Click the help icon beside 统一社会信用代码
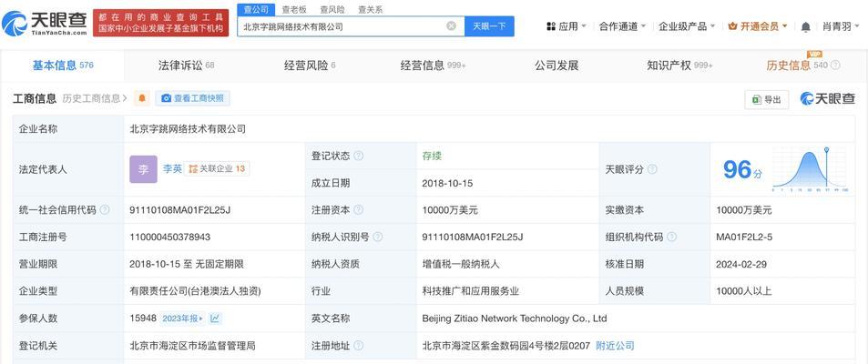The height and width of the screenshot is (364, 868). 105,210
